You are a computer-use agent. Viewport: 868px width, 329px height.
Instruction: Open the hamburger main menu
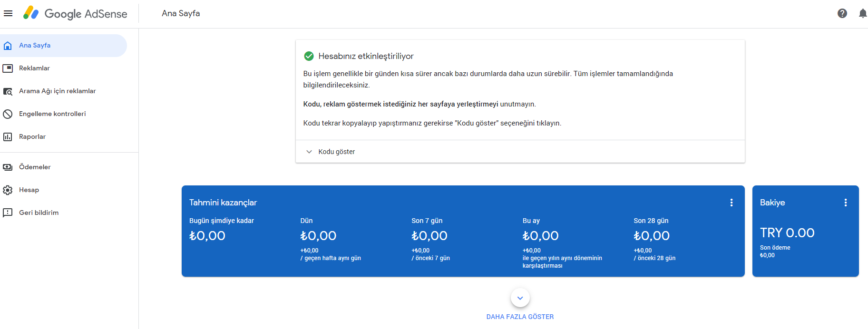coord(8,13)
